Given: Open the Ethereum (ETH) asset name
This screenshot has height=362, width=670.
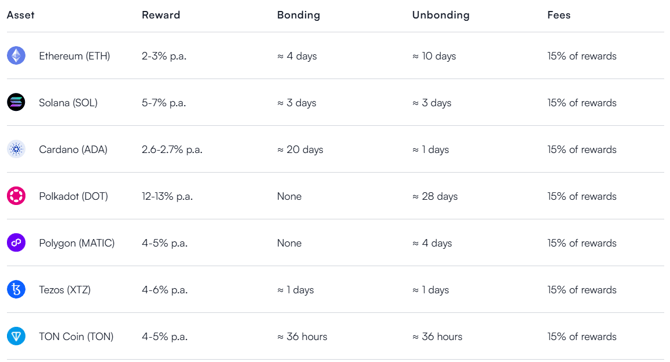Looking at the screenshot, I should coord(74,56).
